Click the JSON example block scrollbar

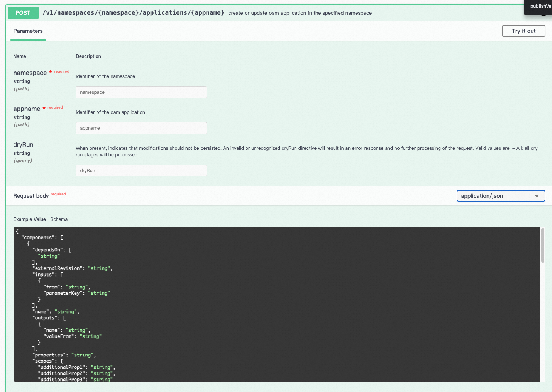click(542, 246)
